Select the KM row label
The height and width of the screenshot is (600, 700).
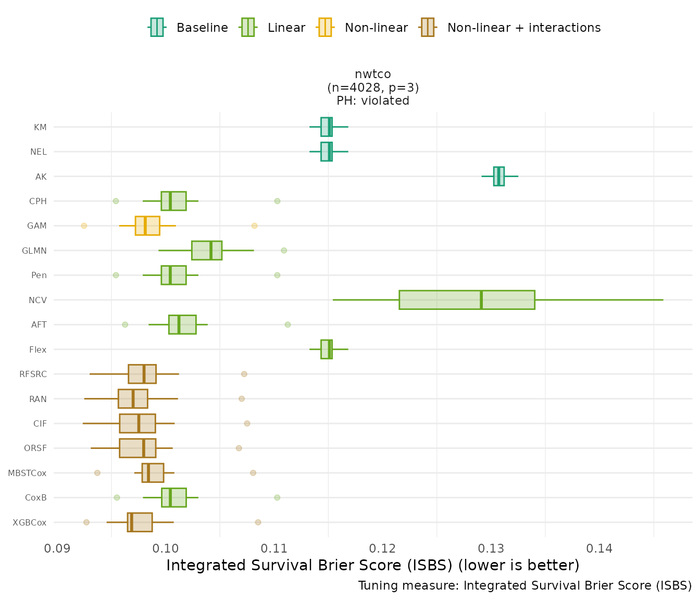pyautogui.click(x=40, y=127)
